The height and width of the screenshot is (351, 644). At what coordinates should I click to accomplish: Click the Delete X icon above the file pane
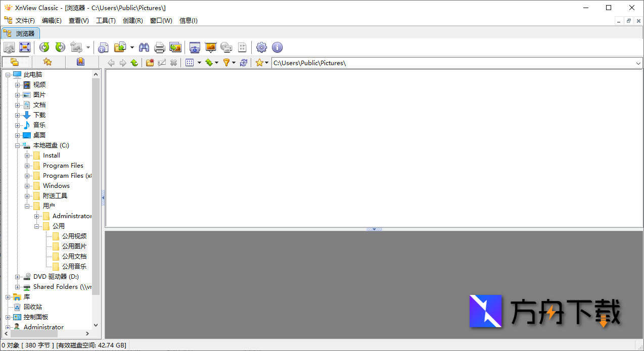click(x=173, y=62)
